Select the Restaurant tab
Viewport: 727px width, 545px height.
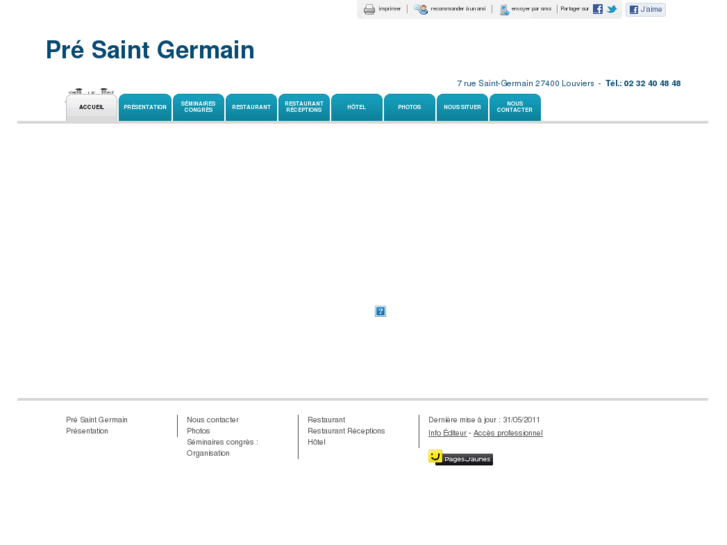[251, 108]
